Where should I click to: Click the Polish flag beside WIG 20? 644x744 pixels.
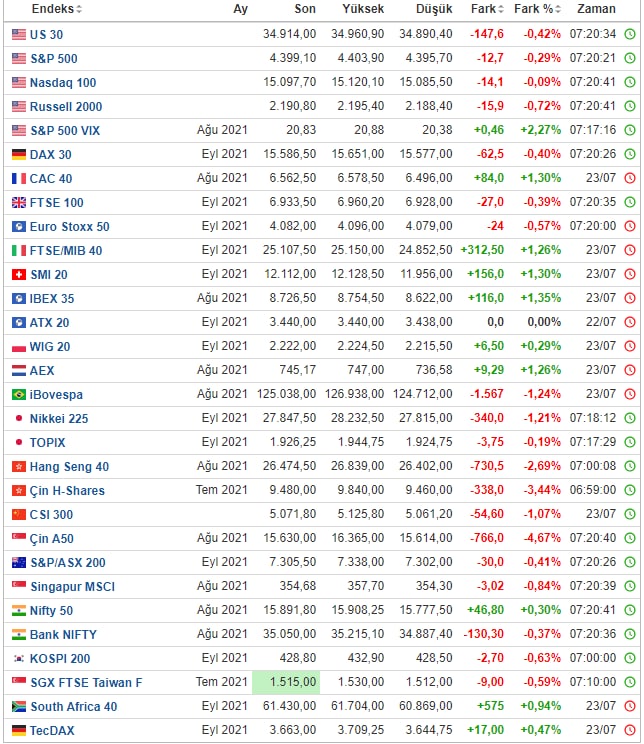point(19,347)
